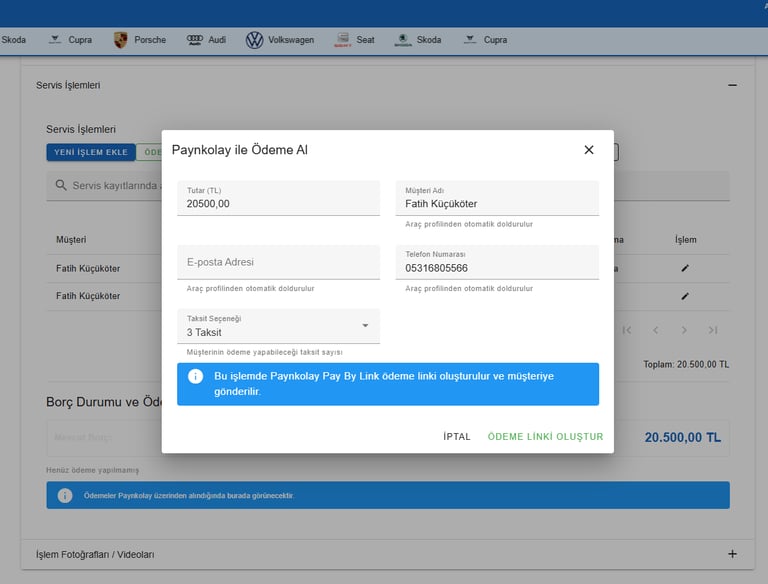The width and height of the screenshot is (768, 584).
Task: Click the Seat logo icon
Action: (343, 40)
